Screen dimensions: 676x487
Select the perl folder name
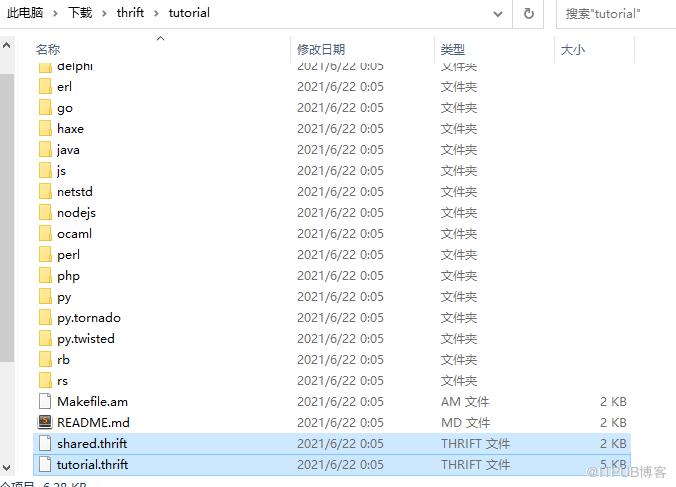[68, 255]
